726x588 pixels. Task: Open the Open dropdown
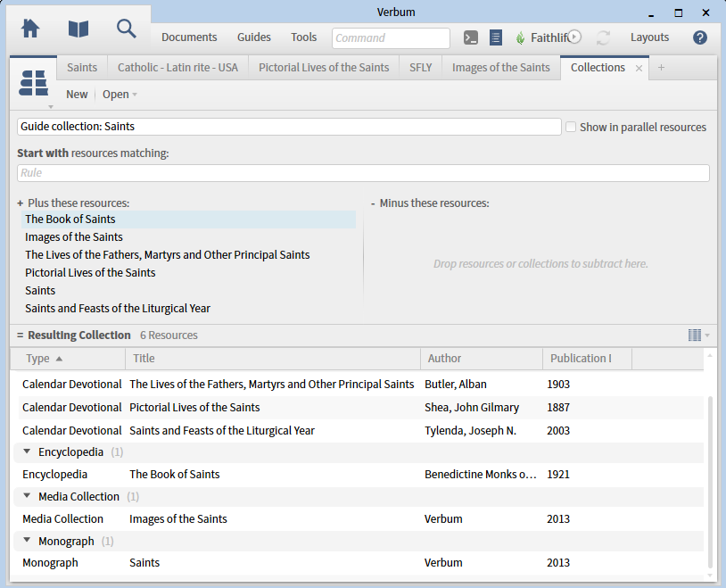pos(120,95)
